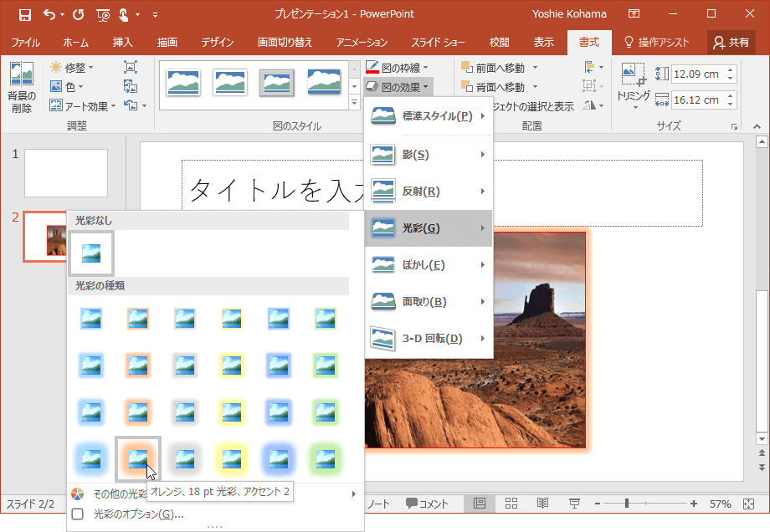Collapse the ribbon with the chevron
Screen dimensions: 770x532
click(x=757, y=126)
